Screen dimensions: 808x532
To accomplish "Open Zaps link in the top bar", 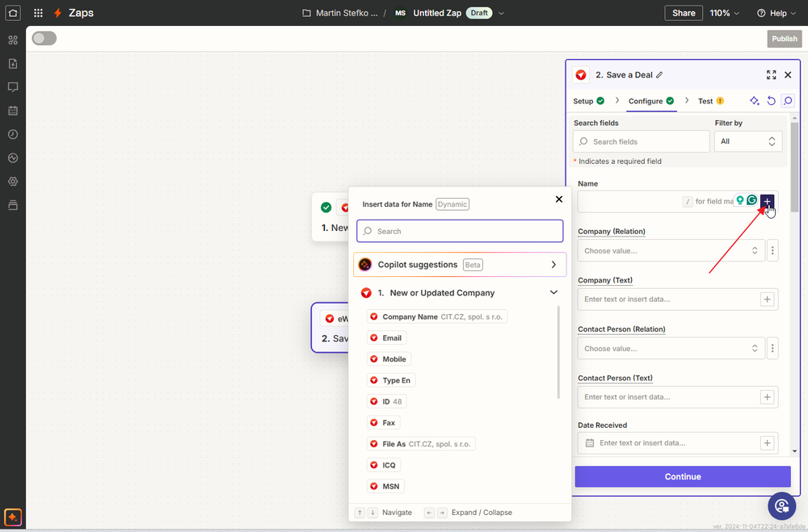I will coord(81,13).
